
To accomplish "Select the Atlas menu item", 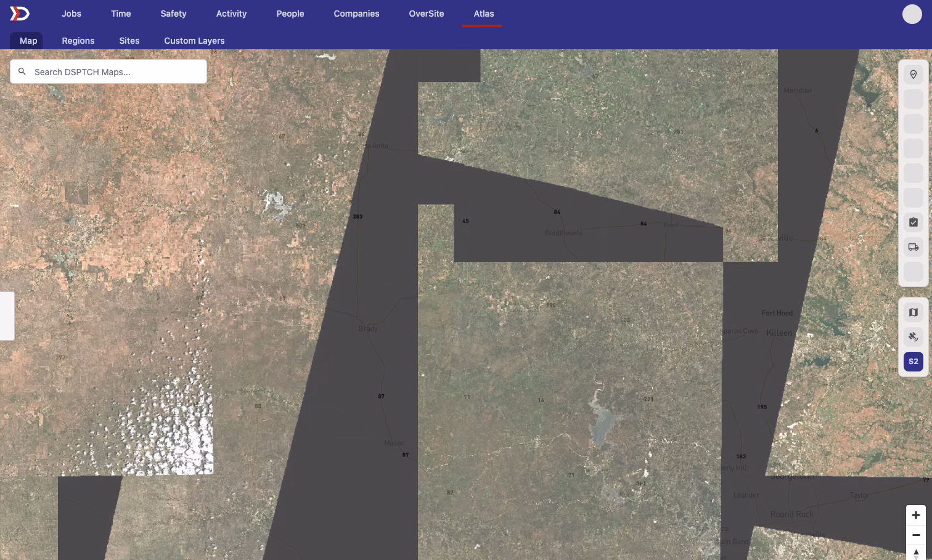I will [484, 14].
